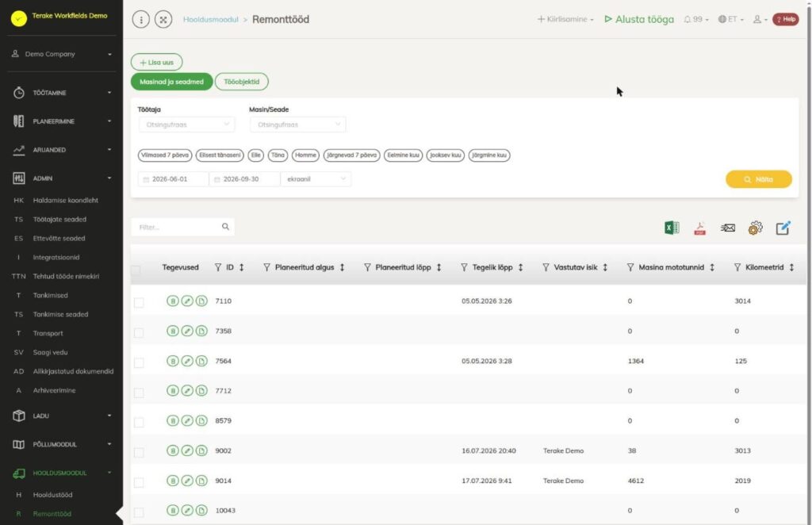Click the Lisa uus button
This screenshot has width=812, height=525.
pos(156,62)
